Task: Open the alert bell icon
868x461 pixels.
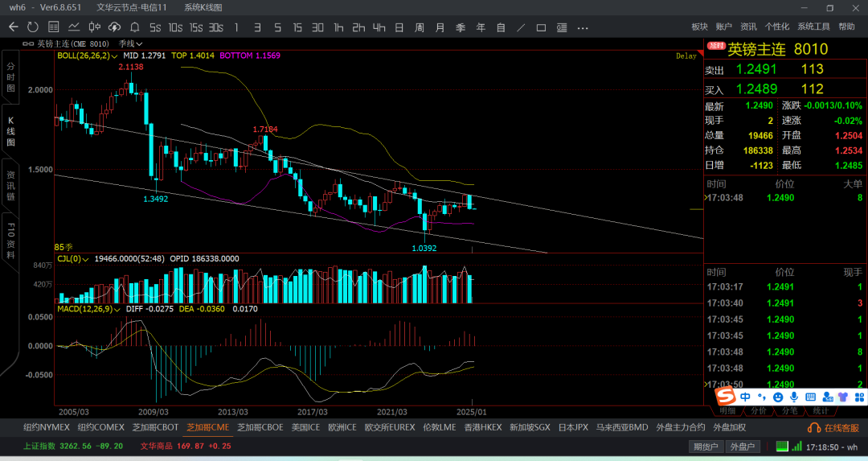Action: [134, 27]
